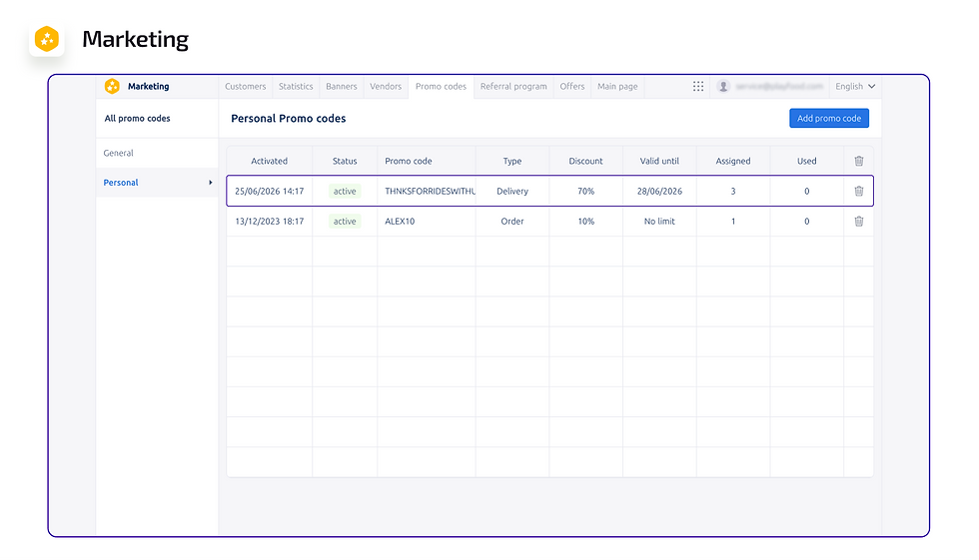Click the 28/06/2026 valid until cell
Screen dimensions: 979x560
(x=659, y=191)
